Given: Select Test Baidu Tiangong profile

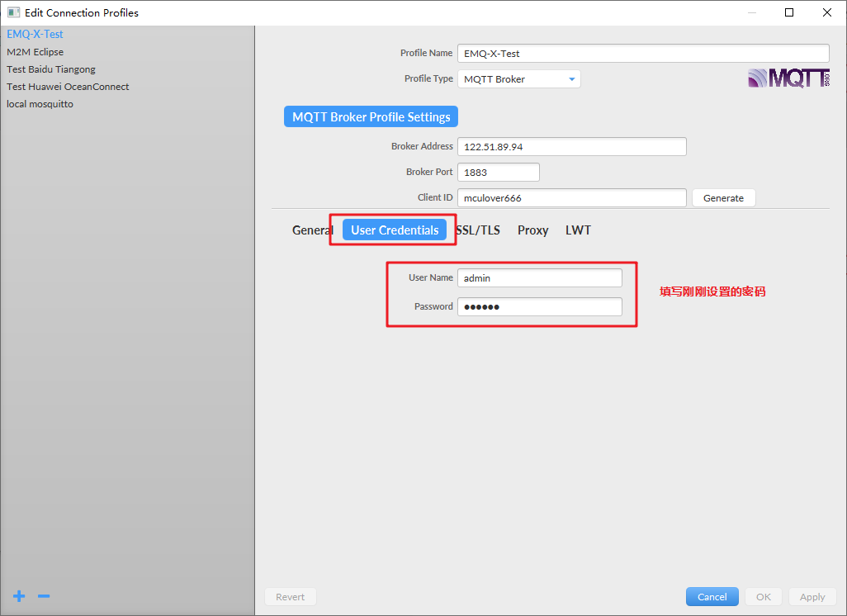Looking at the screenshot, I should (x=51, y=69).
